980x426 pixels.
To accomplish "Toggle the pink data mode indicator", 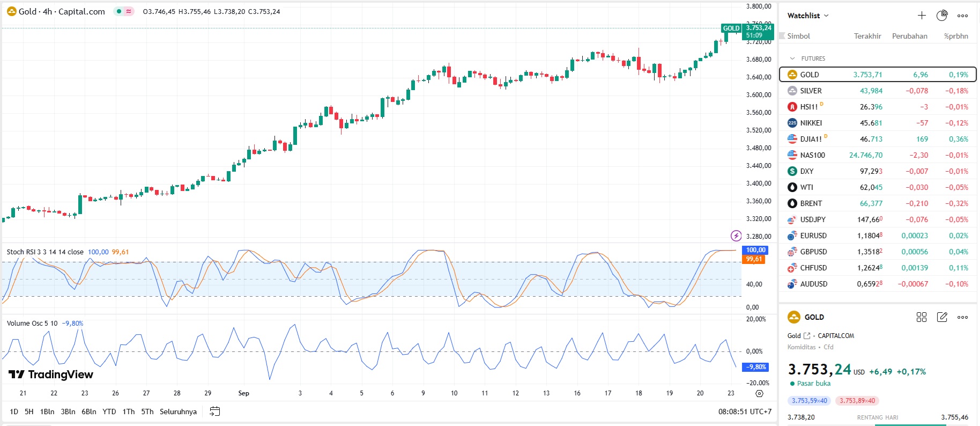I will pos(129,11).
